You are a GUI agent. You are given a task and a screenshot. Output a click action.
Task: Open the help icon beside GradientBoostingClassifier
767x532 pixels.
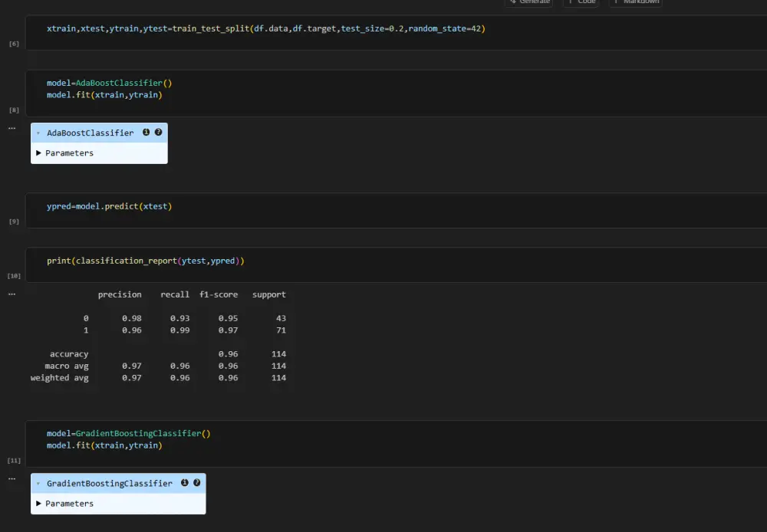click(x=197, y=483)
